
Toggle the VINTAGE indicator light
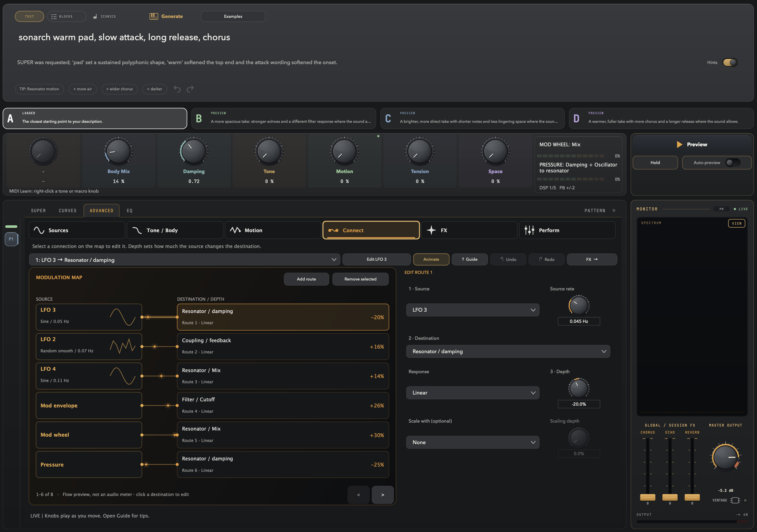coord(745,500)
